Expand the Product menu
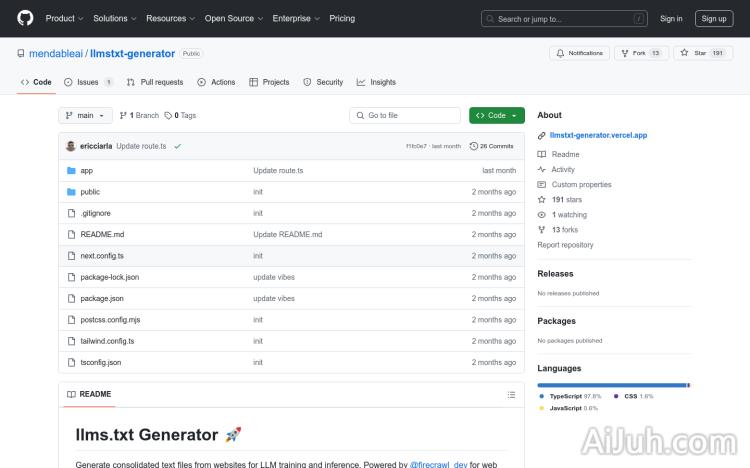Screen dimensions: 750x468 (x=63, y=18)
